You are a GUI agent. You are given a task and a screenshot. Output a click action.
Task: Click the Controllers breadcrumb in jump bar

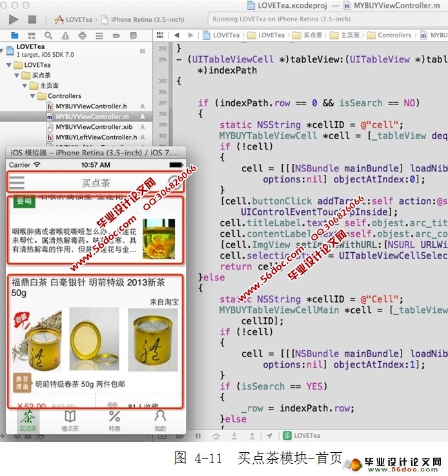point(394,35)
